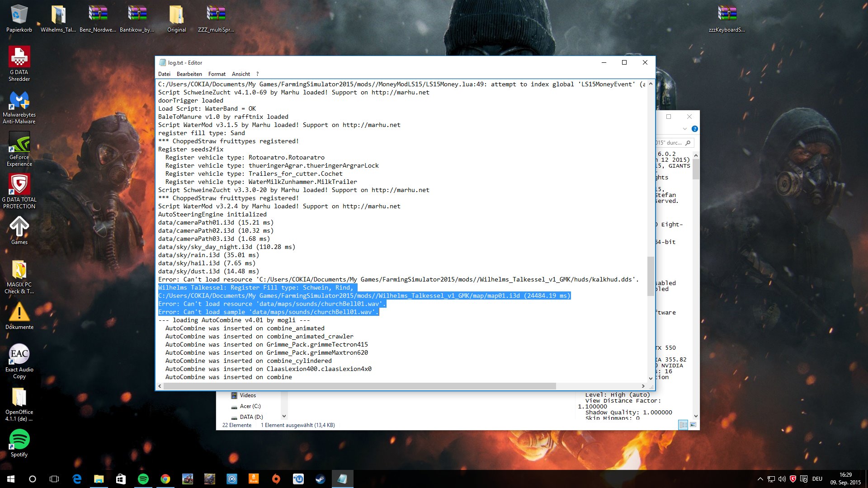Screen dimensions: 868x488
Task: Switch Explorer to large icons view
Action: point(693,425)
